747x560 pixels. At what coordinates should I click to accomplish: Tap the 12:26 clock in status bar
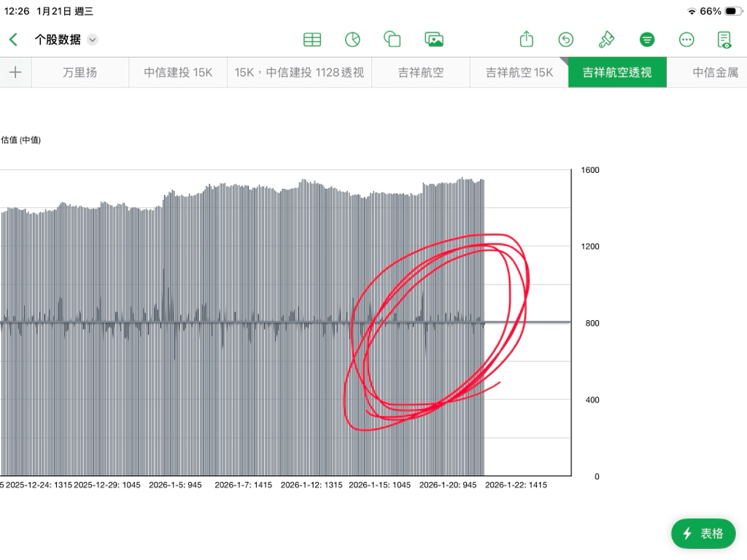17,11
